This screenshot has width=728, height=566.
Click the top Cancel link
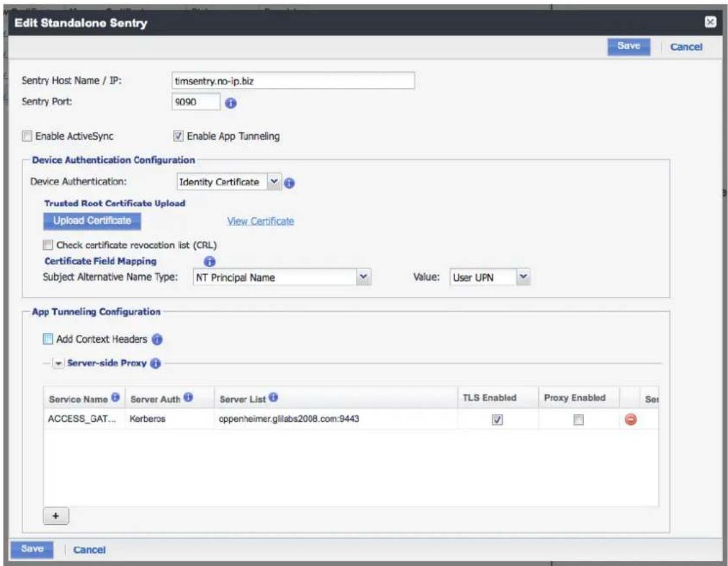tap(686, 47)
